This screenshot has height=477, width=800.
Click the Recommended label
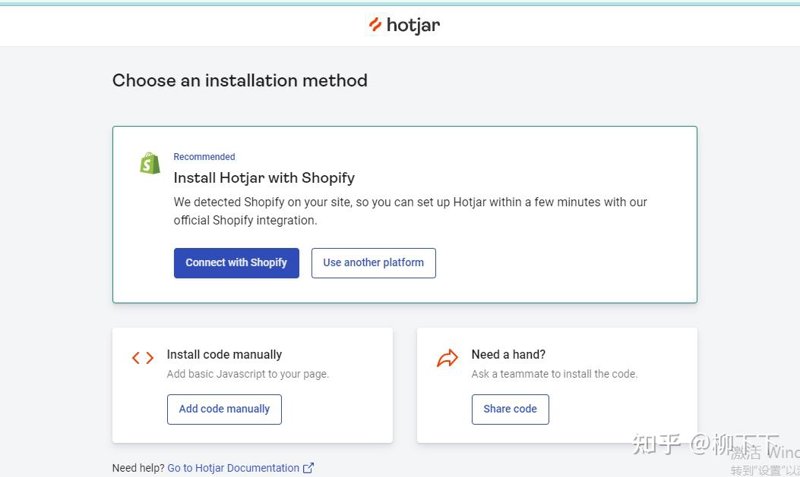tap(204, 157)
